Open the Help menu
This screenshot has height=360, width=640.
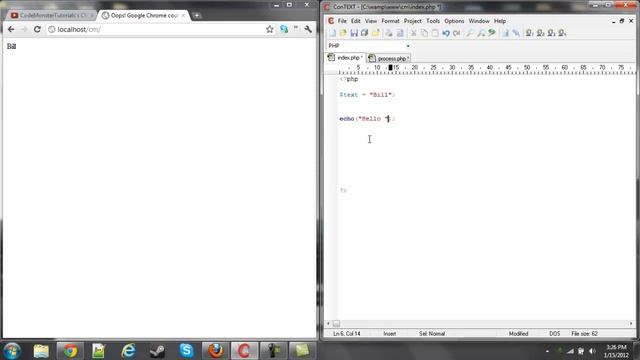tap(500, 21)
